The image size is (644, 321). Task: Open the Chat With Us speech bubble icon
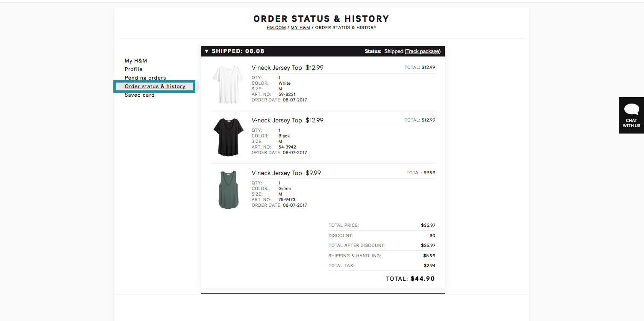click(x=631, y=110)
